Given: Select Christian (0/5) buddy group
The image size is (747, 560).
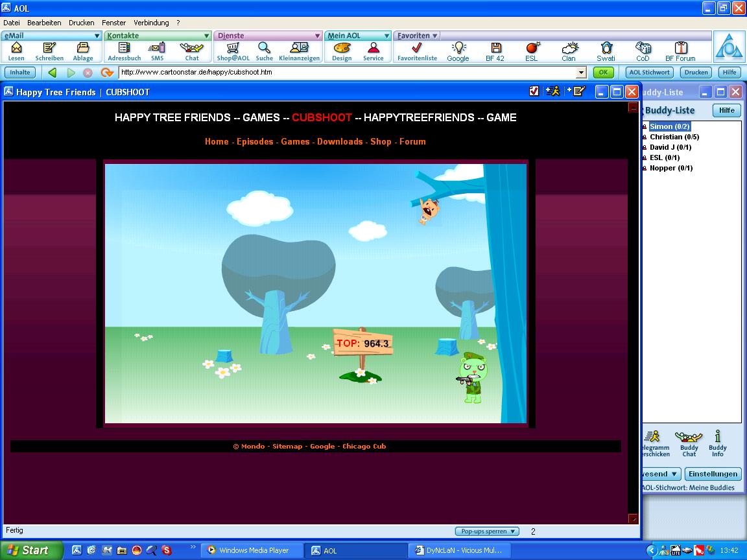Looking at the screenshot, I should pyautogui.click(x=674, y=137).
